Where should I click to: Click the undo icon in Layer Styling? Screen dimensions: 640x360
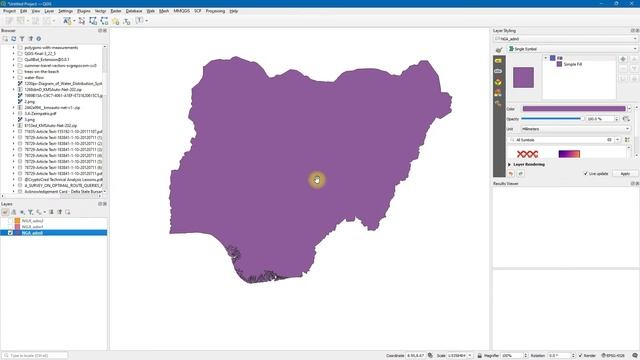[511, 173]
